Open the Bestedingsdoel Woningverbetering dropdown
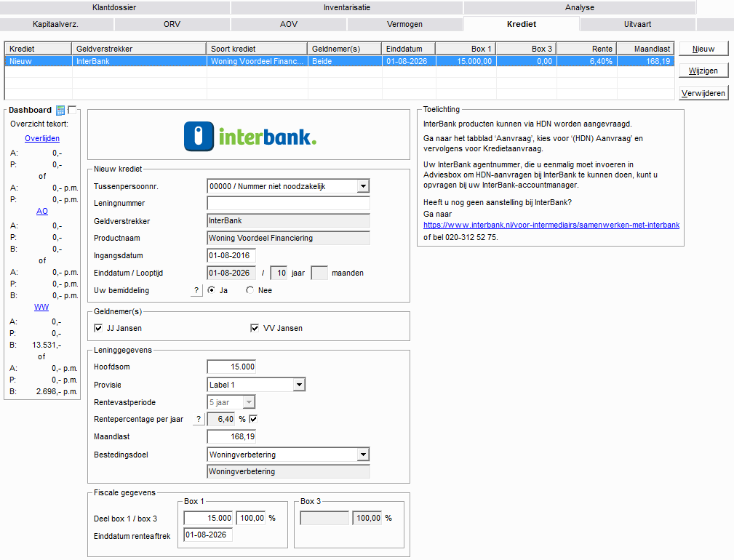 (363, 455)
